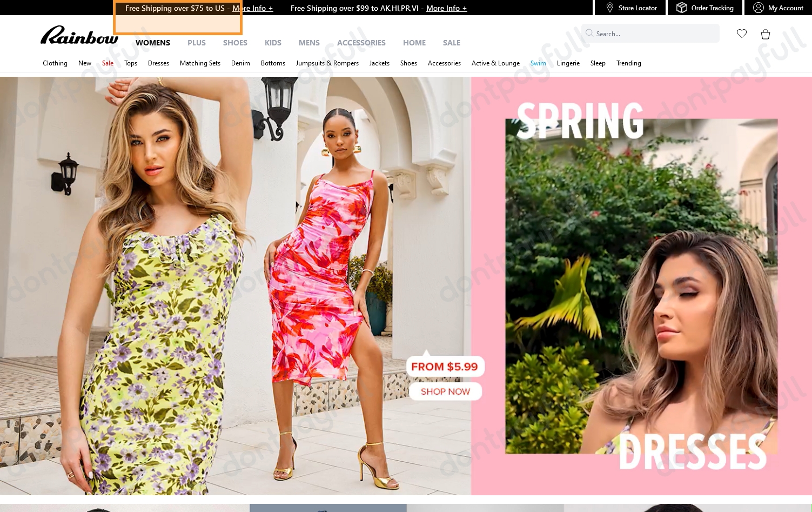Click the Spring Dresses pink banner image
The height and width of the screenshot is (512, 812).
point(641,286)
